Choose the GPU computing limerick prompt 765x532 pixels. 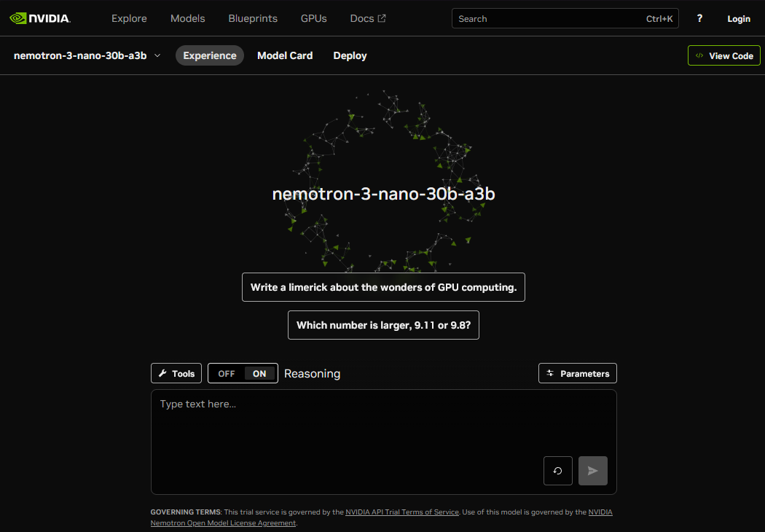click(x=383, y=287)
